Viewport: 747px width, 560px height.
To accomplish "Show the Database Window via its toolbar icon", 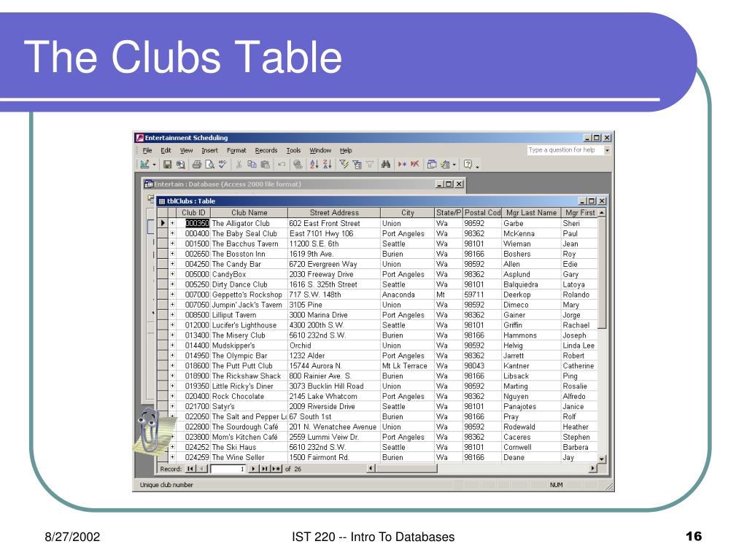I will [432, 164].
